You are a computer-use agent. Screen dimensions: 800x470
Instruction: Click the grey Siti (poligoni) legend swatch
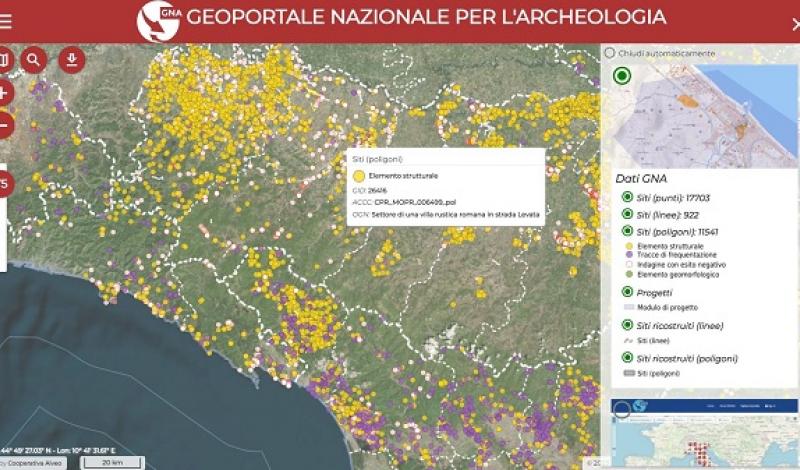[629, 373]
